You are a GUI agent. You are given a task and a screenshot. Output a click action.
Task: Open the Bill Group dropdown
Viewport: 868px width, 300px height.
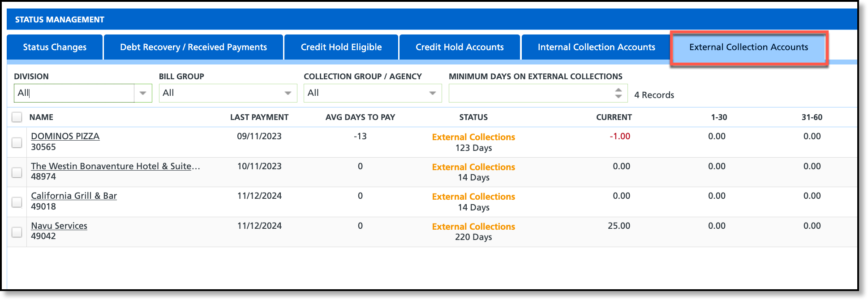[x=228, y=93]
